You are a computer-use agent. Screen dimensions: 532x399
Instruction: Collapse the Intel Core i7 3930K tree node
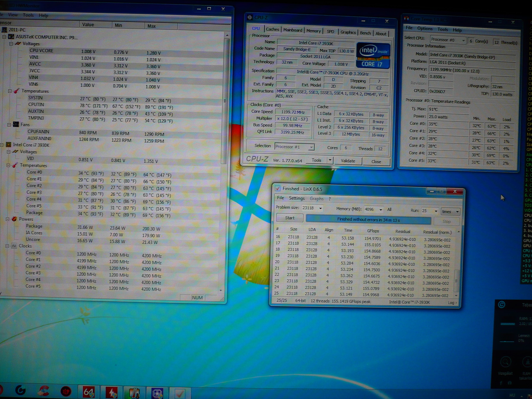(2, 145)
